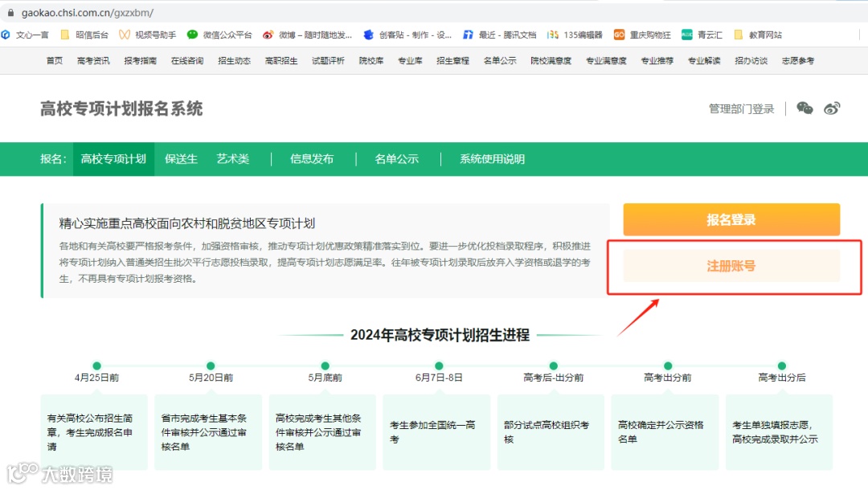The width and height of the screenshot is (868, 490).
Task: Click the 高校专项计划报名系统 page title
Action: click(121, 108)
